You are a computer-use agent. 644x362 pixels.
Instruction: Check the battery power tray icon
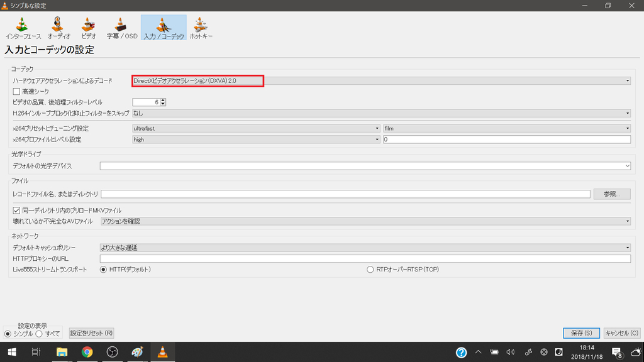[494, 352]
